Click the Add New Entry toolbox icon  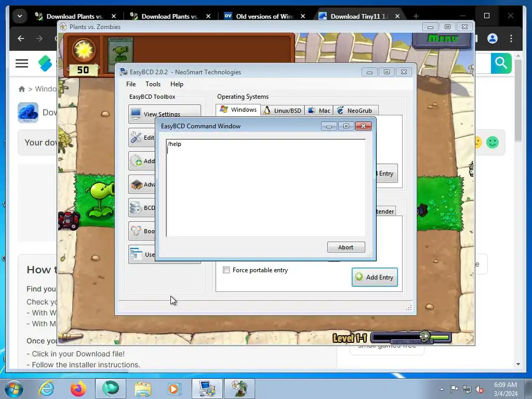(136, 161)
